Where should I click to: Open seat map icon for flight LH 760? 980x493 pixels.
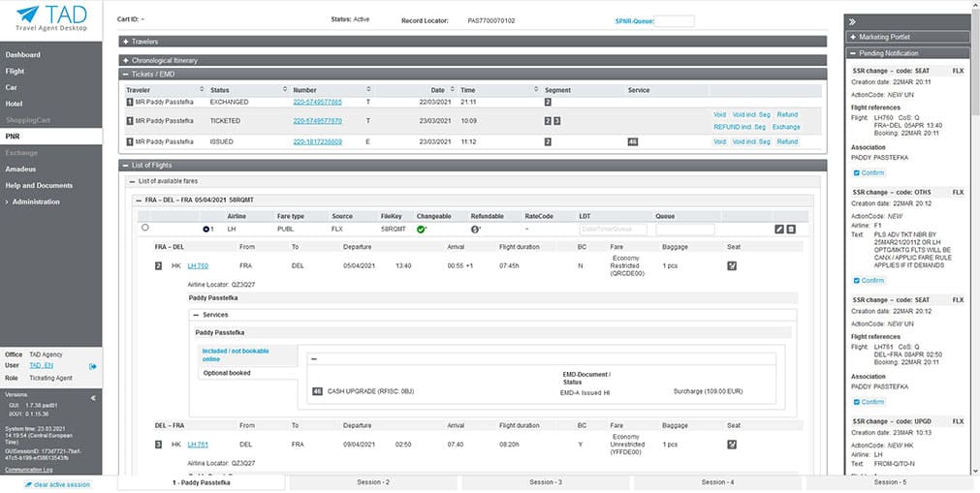[x=732, y=265]
